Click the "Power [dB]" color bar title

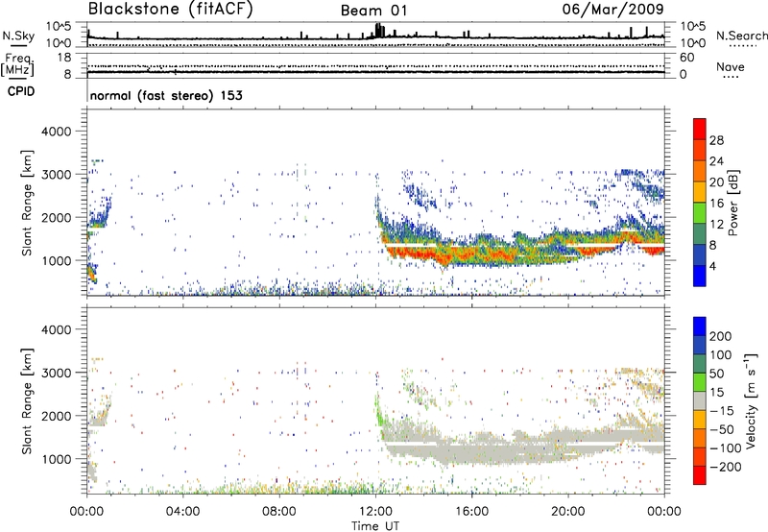[x=733, y=203]
